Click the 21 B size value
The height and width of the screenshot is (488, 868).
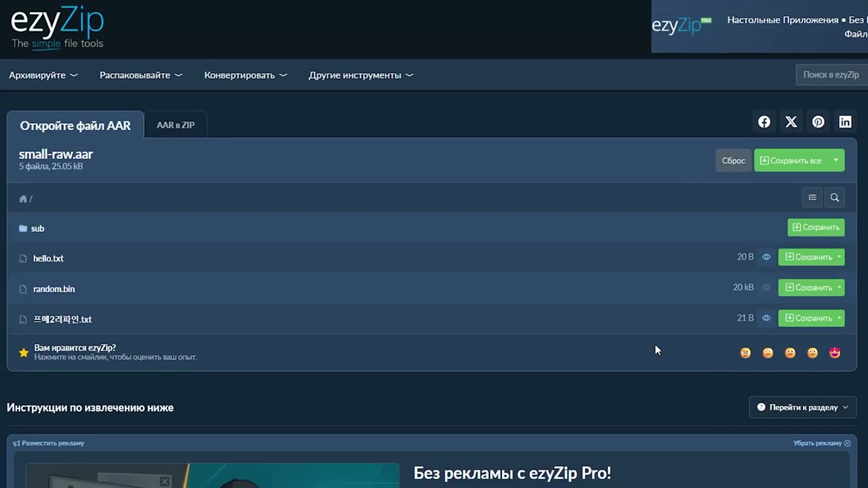(745, 318)
